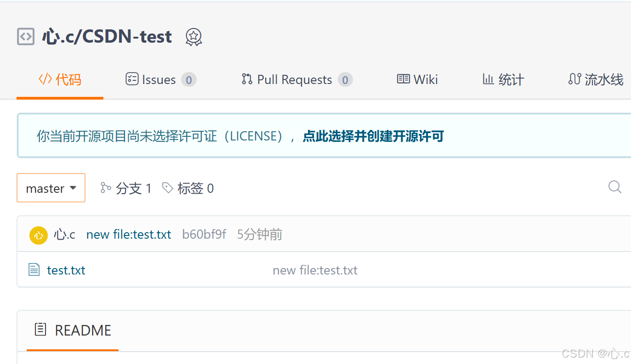Screen dimensions: 631x364
Task: Open the 统计 statistics tab
Action: pyautogui.click(x=503, y=79)
